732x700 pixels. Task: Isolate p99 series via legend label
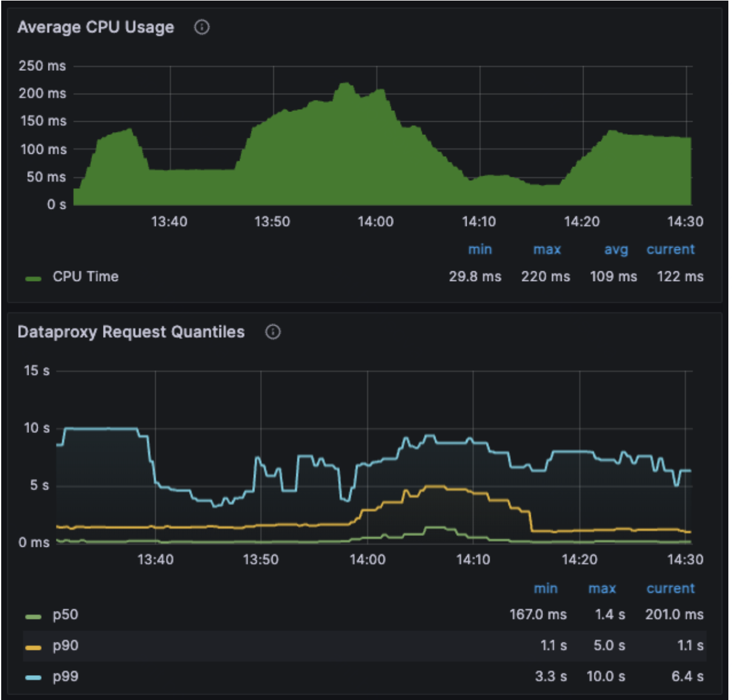[x=65, y=676]
